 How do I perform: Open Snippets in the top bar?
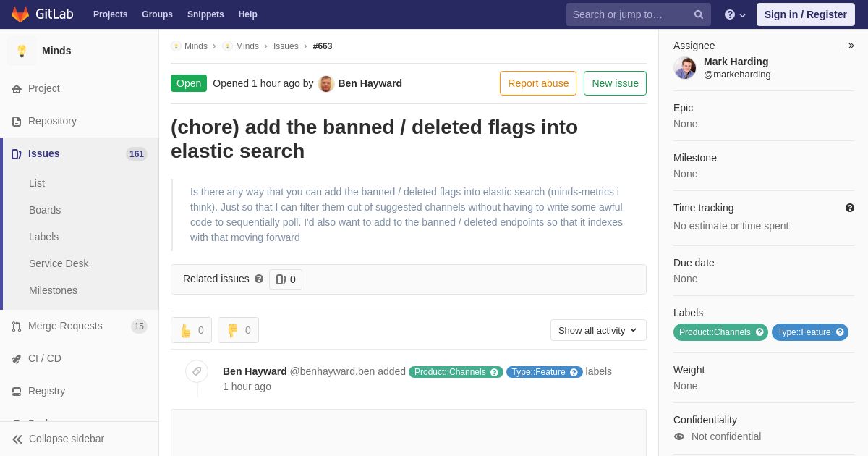(205, 14)
